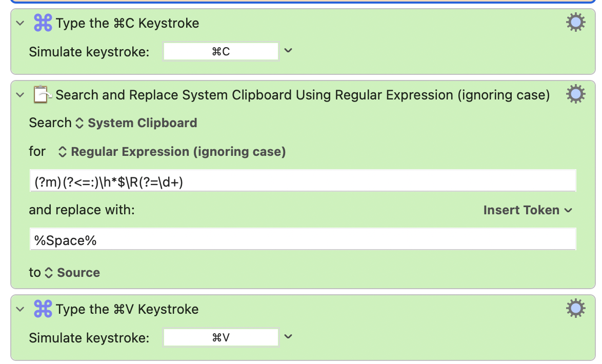Click the command icon of ⌘C Keystroke action

43,23
